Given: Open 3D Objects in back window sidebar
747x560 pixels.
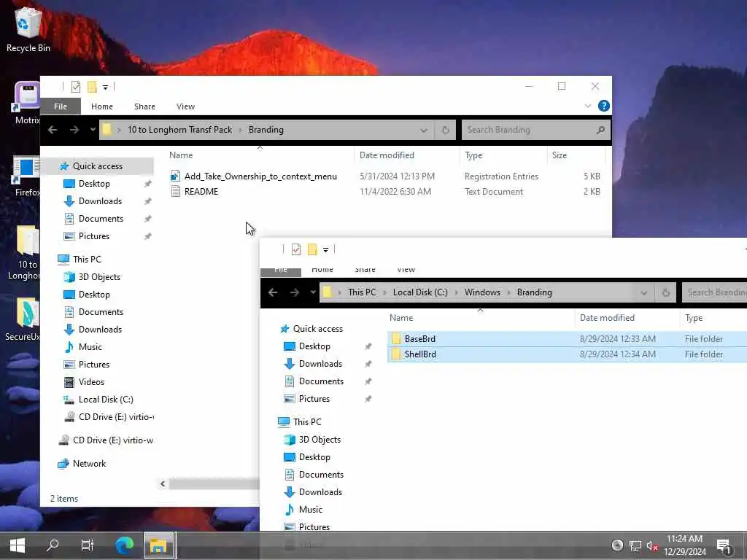Looking at the screenshot, I should tap(99, 276).
